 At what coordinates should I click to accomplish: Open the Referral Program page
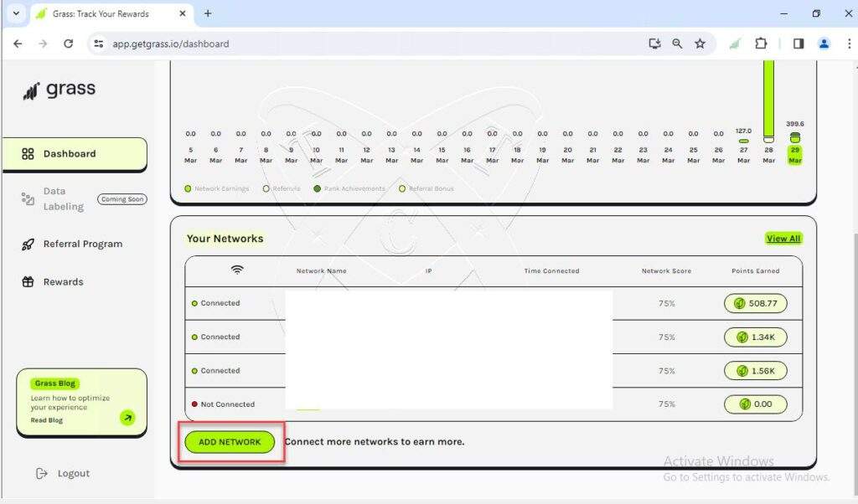83,244
